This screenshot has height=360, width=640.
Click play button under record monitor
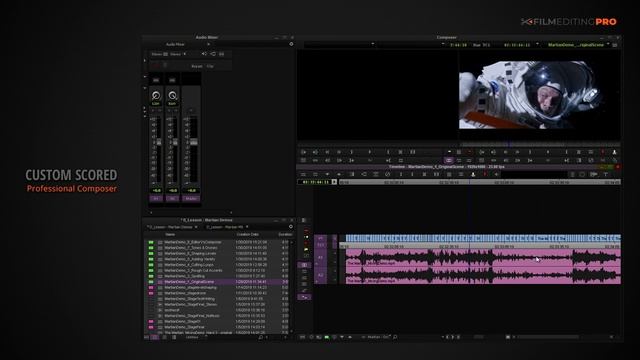click(548, 152)
